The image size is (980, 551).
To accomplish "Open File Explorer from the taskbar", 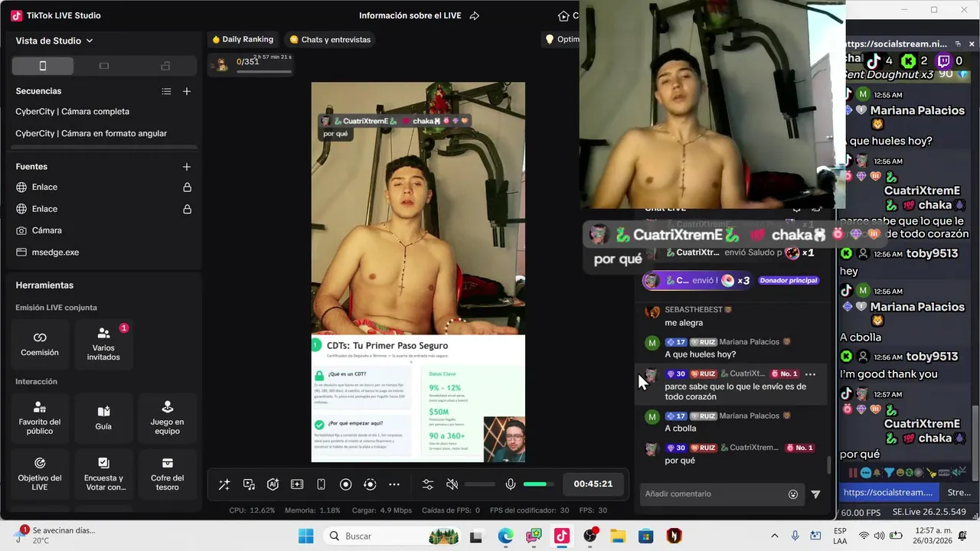I will point(618,536).
